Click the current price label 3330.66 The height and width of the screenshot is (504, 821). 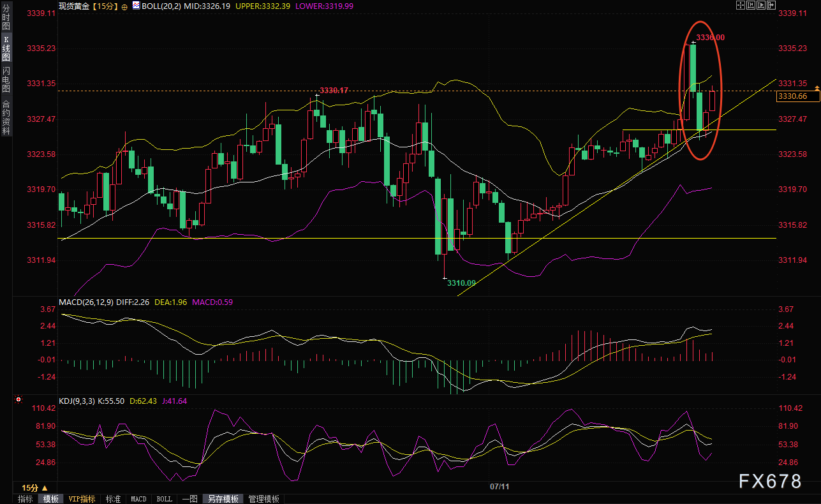(793, 96)
